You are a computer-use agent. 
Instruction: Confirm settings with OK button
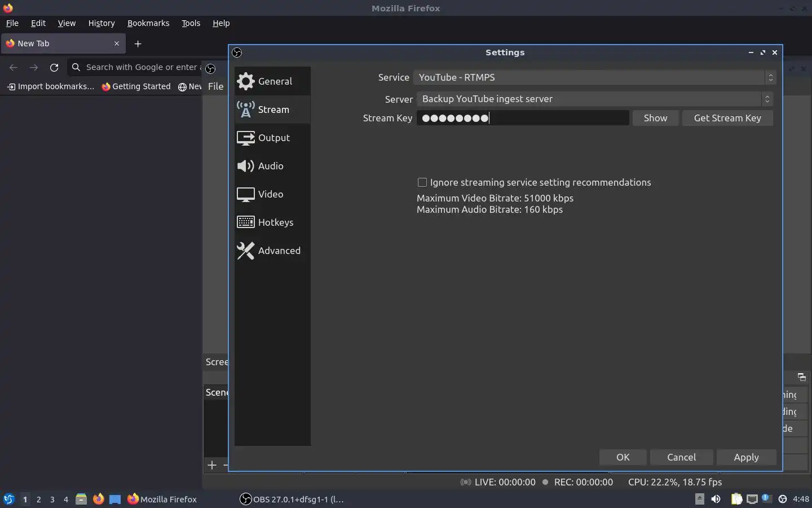point(623,457)
